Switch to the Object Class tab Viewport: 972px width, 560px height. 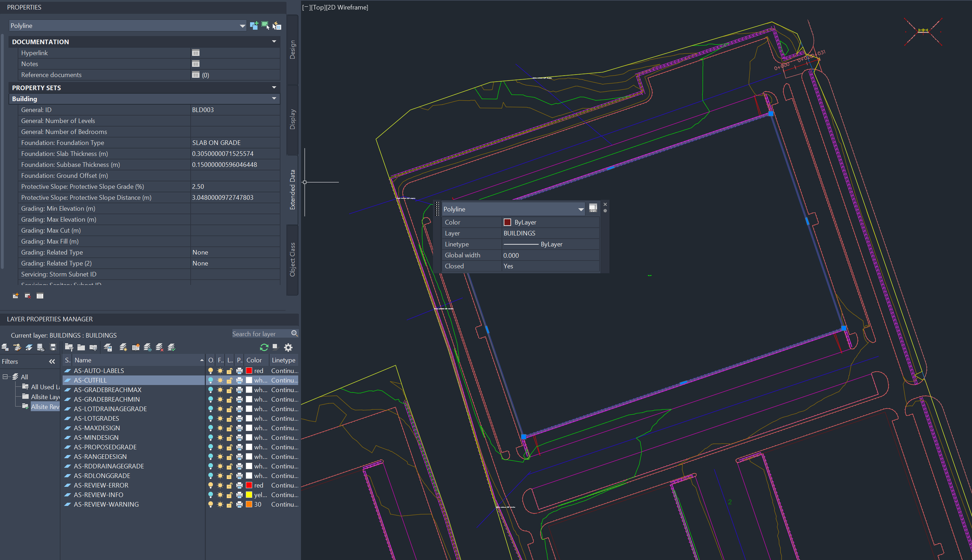point(292,260)
